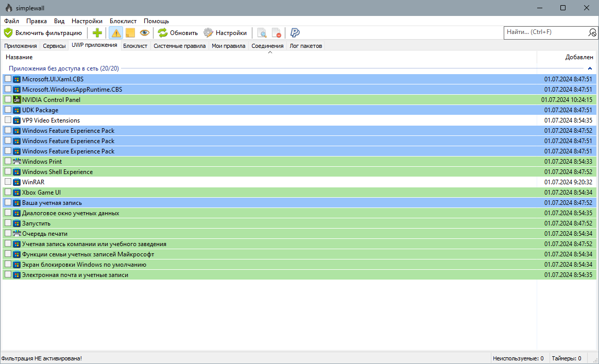This screenshot has width=599, height=364.
Task: Check the NVIDIA Control Panel checkbox
Action: (8, 99)
